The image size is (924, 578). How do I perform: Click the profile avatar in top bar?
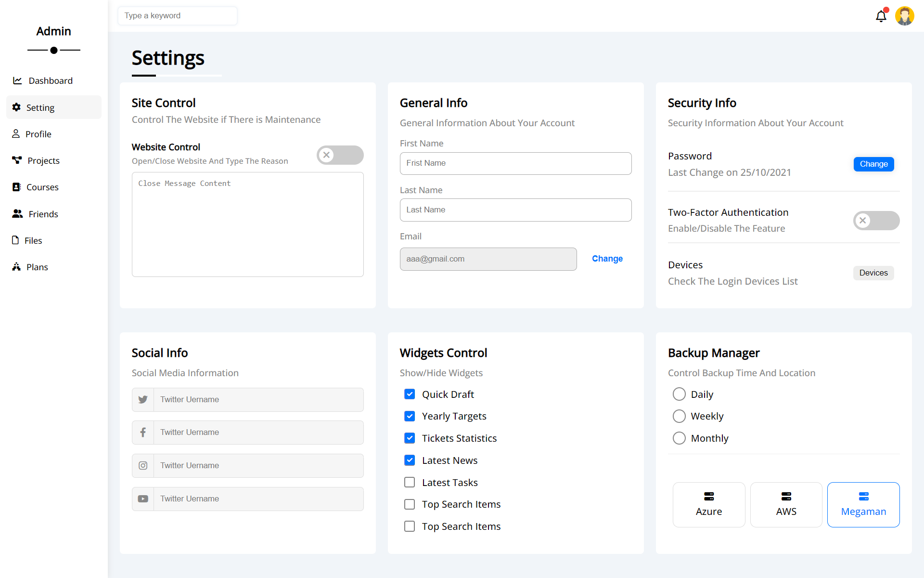[x=905, y=16]
